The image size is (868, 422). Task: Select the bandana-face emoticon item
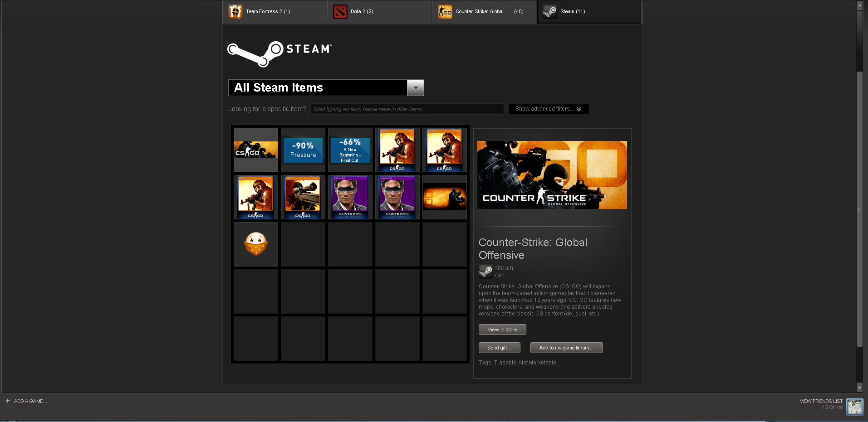pyautogui.click(x=256, y=244)
